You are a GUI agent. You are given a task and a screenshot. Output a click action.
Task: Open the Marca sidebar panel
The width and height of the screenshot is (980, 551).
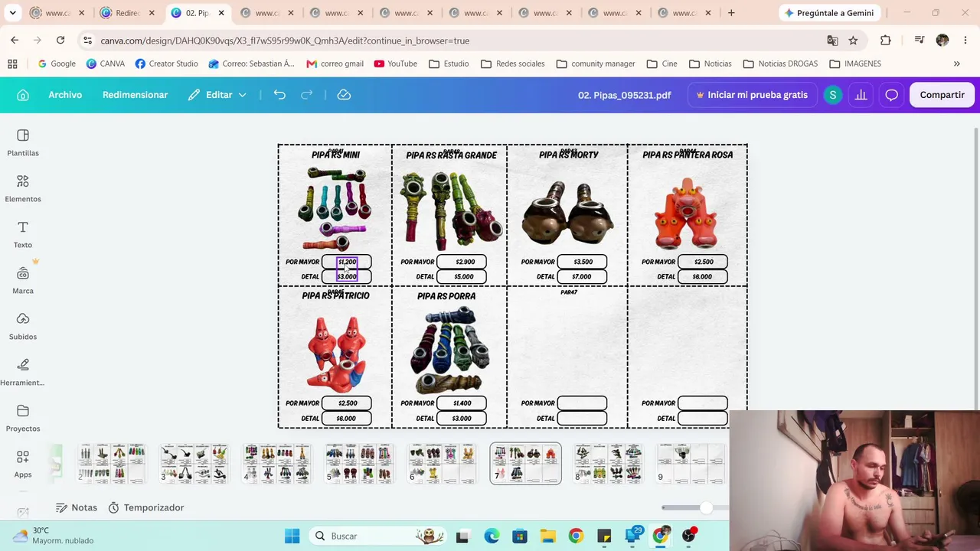point(23,280)
